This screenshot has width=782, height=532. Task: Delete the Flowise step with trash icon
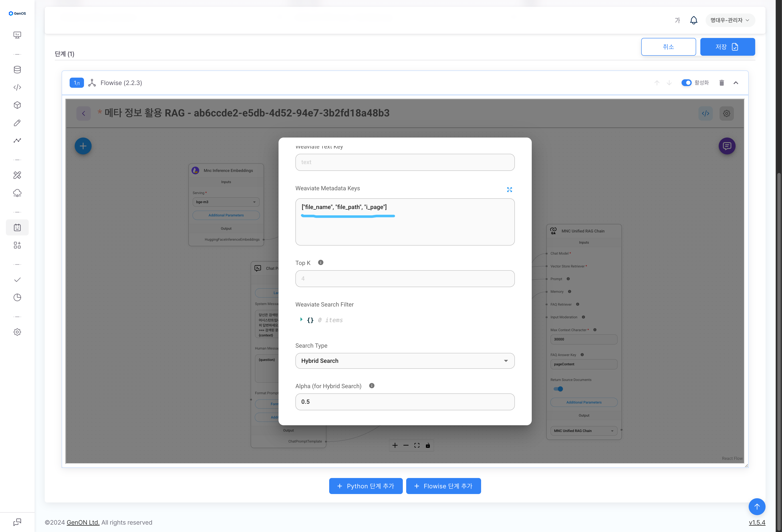pos(721,83)
